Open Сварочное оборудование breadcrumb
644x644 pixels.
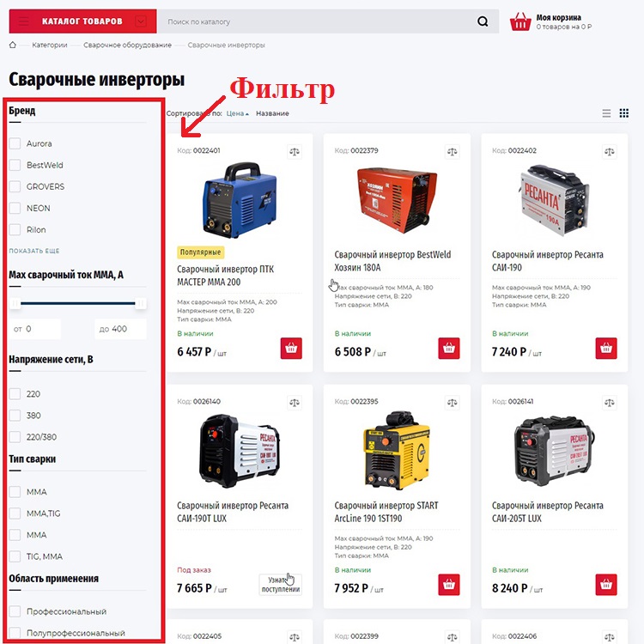[x=127, y=45]
